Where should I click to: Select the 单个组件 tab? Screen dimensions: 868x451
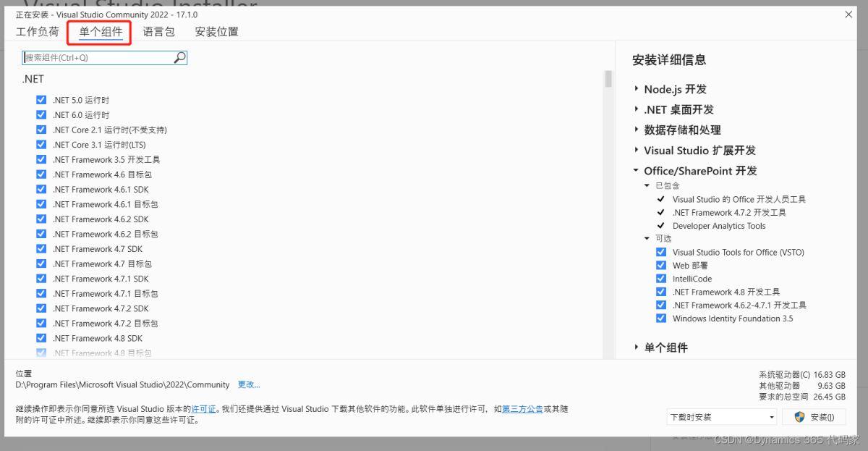click(x=101, y=32)
